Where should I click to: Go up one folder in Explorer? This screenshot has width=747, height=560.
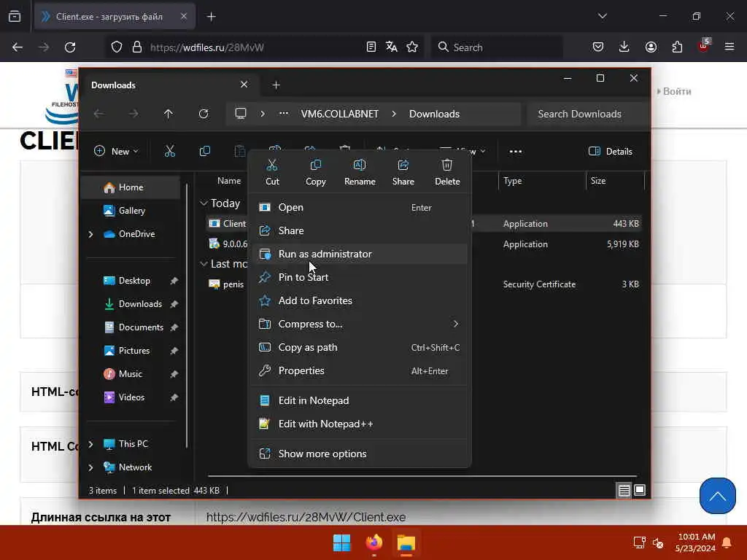(169, 114)
